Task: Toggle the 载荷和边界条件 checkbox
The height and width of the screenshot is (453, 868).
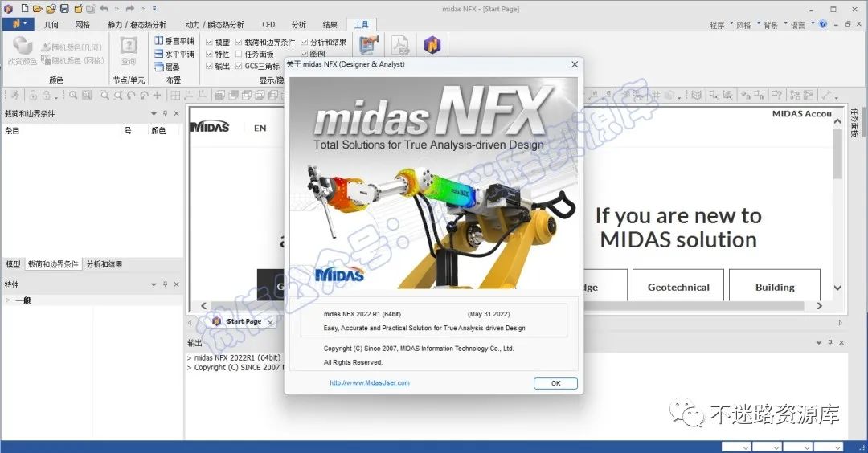Action: [239, 42]
